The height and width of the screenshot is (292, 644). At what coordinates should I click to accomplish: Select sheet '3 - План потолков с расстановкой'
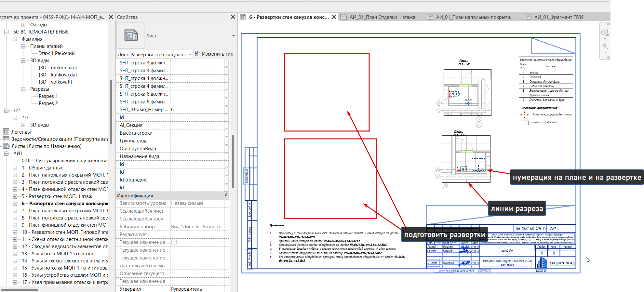click(x=64, y=182)
